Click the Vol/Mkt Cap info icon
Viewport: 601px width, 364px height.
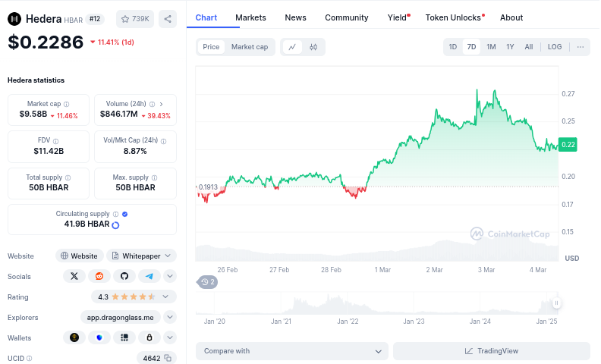tap(164, 141)
